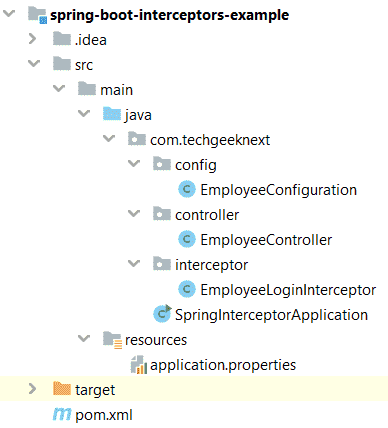388x428 pixels.
Task: Select application.properties file name
Action: (223, 365)
